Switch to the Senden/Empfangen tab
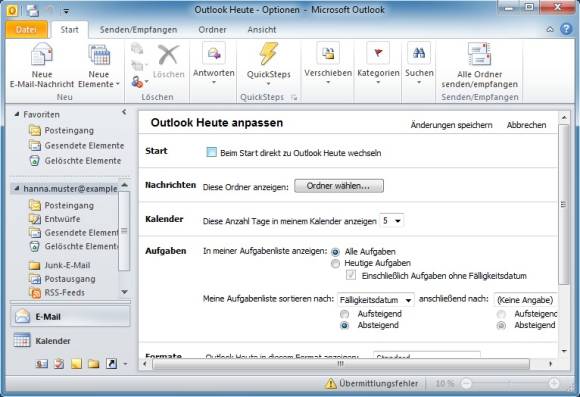The height and width of the screenshot is (397, 580). pyautogui.click(x=138, y=30)
